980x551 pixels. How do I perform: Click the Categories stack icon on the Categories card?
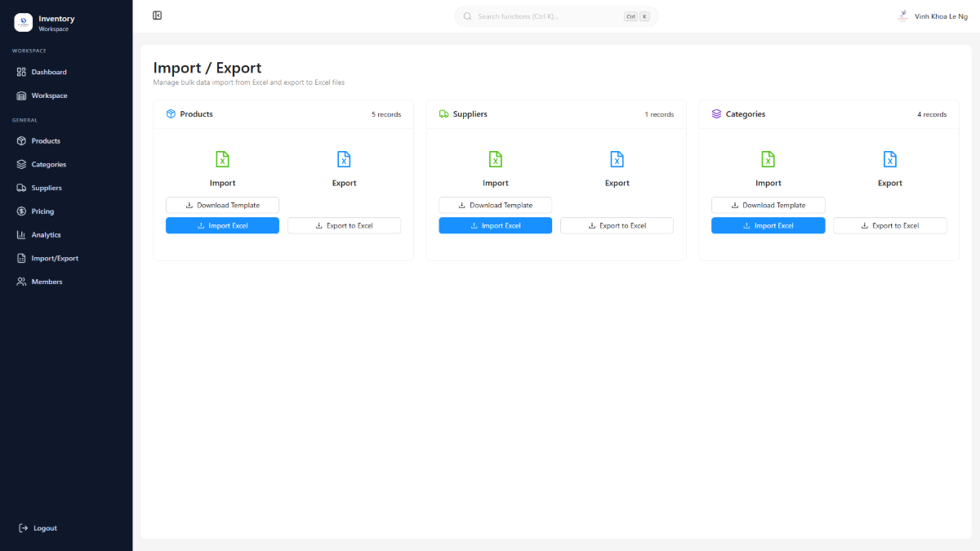pos(717,114)
